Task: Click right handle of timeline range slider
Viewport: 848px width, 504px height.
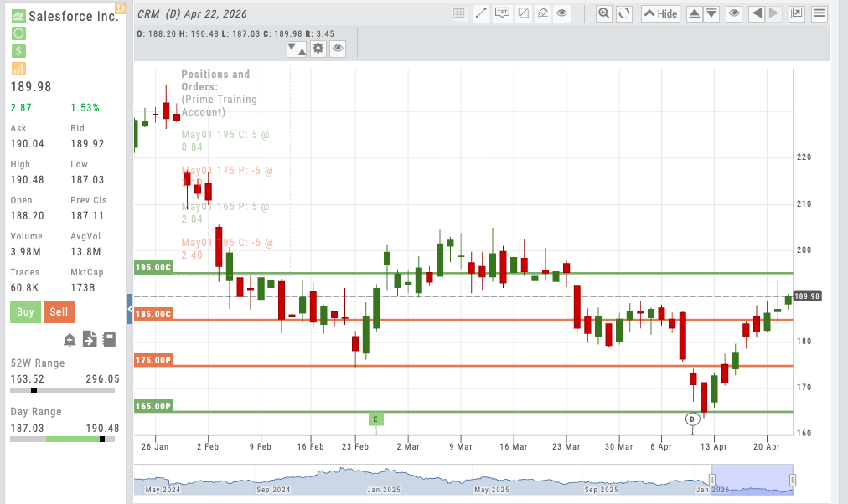Action: pyautogui.click(x=792, y=481)
